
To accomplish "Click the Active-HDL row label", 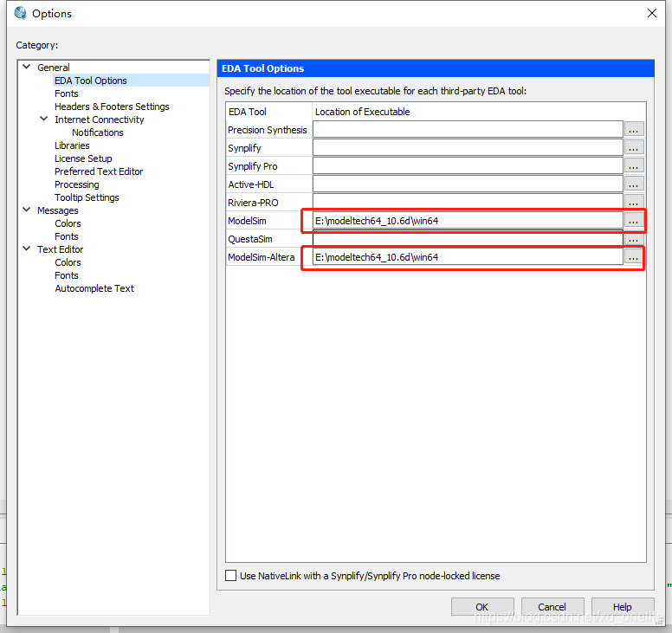I will pyautogui.click(x=251, y=184).
